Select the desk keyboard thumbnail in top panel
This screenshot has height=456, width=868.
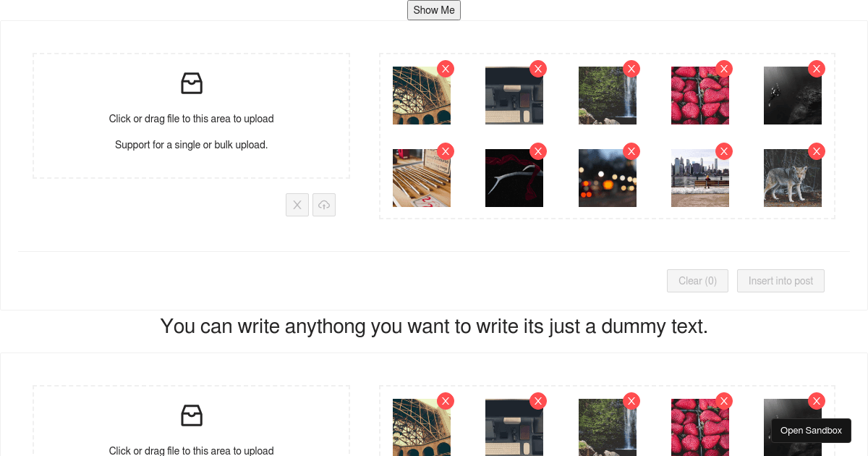(514, 96)
